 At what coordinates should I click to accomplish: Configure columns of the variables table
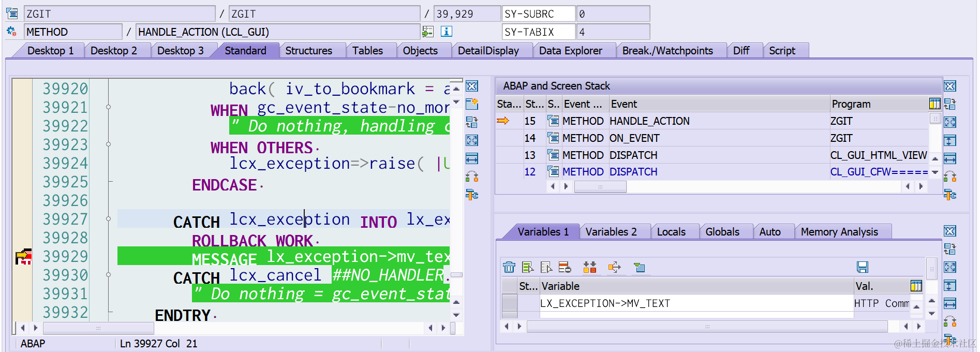(916, 286)
